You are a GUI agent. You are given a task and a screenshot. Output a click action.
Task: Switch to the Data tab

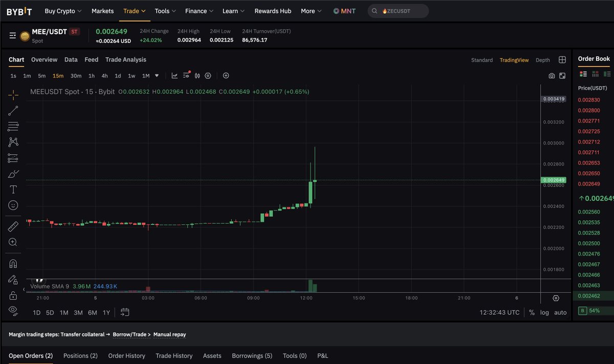pyautogui.click(x=71, y=60)
